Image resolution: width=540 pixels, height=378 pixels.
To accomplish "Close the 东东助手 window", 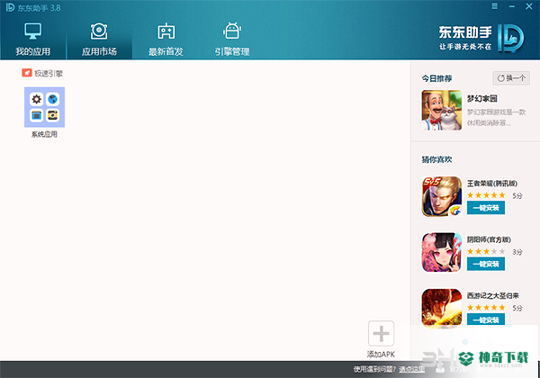I will point(529,6).
